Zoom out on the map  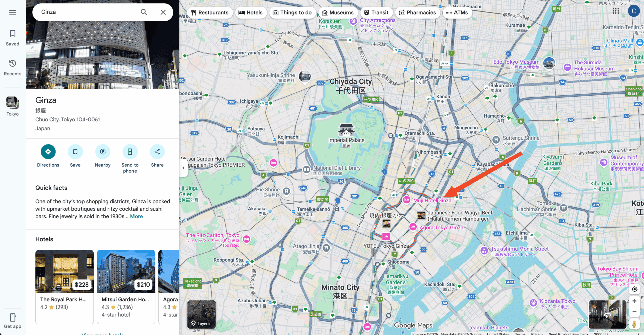click(634, 312)
